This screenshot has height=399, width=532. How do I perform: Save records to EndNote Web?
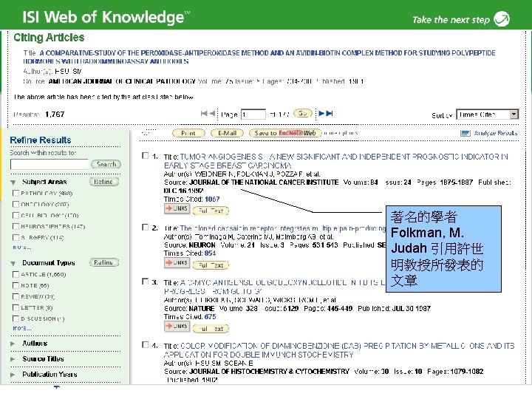click(x=285, y=133)
